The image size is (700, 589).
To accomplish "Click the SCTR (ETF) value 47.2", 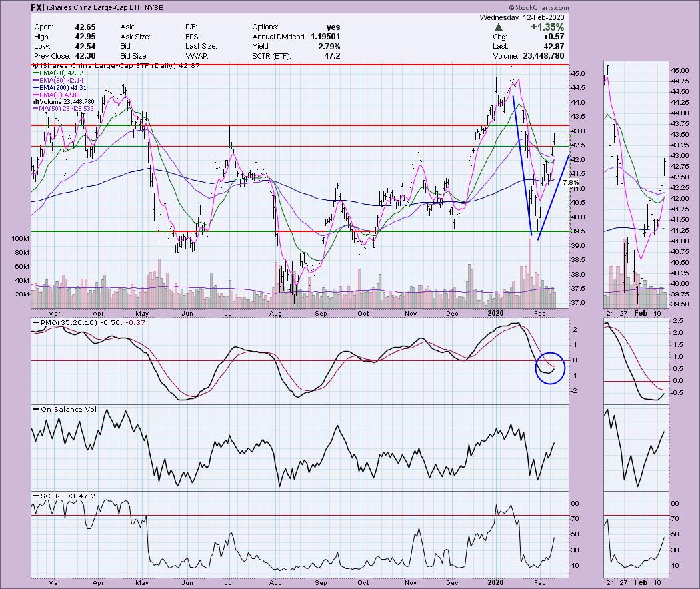I will point(332,56).
